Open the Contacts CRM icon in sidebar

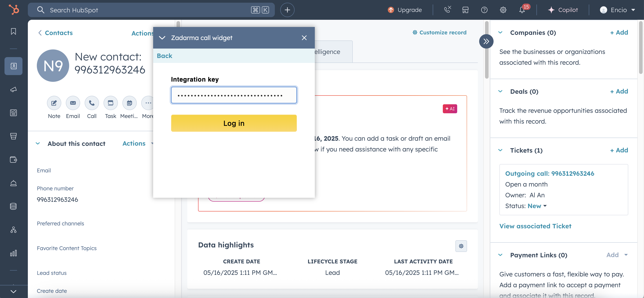click(13, 66)
